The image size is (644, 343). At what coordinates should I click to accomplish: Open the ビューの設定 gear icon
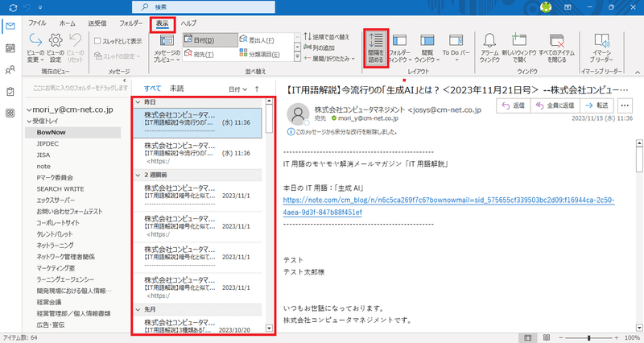pos(56,48)
